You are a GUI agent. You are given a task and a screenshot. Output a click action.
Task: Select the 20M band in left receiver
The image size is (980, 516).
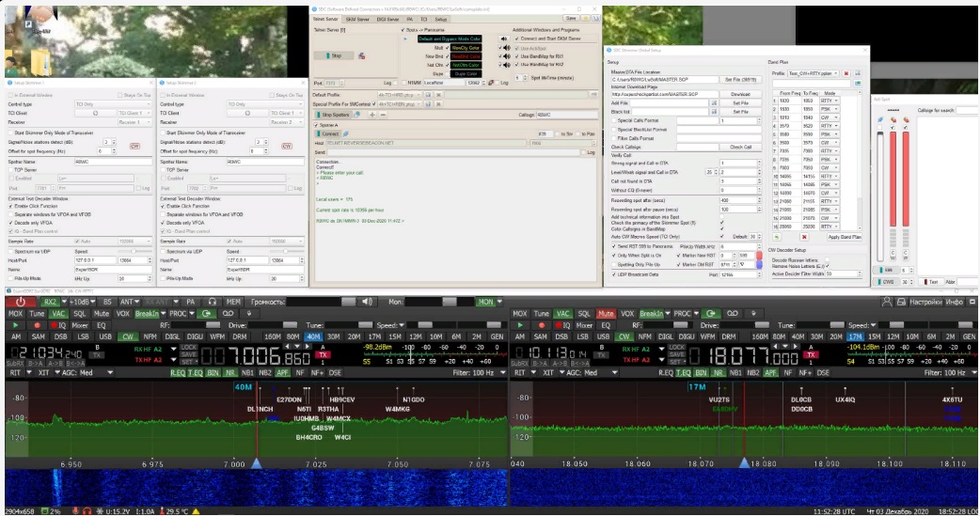[x=353, y=336]
